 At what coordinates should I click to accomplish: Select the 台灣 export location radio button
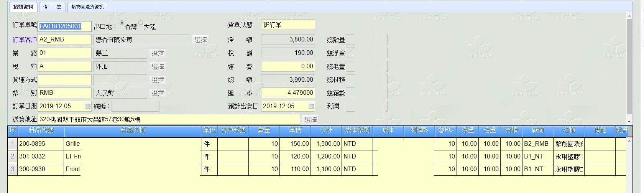point(122,23)
